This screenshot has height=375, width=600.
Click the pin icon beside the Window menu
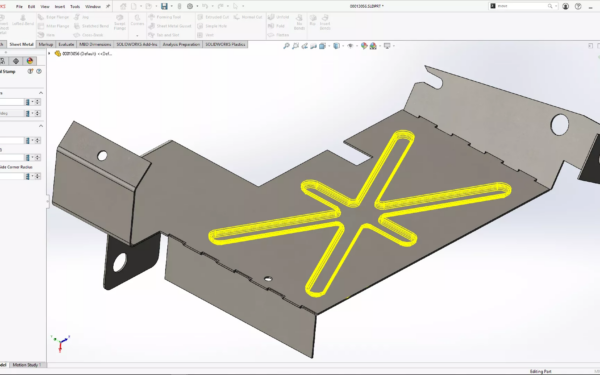108,6
